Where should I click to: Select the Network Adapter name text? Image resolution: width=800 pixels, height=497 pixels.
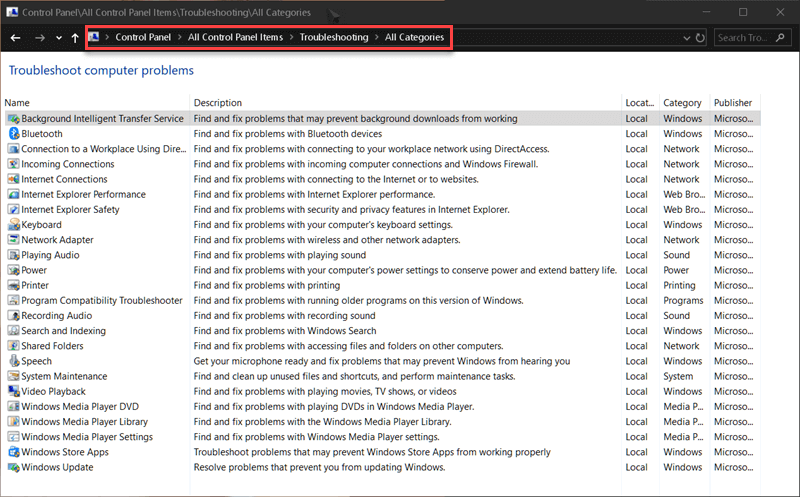pos(58,240)
